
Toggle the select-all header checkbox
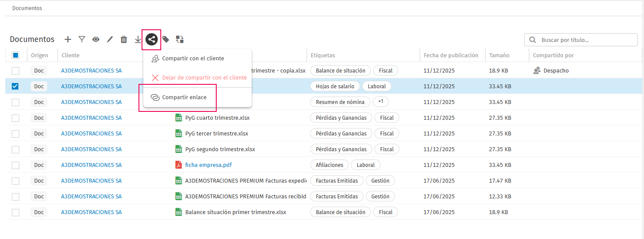tap(15, 55)
